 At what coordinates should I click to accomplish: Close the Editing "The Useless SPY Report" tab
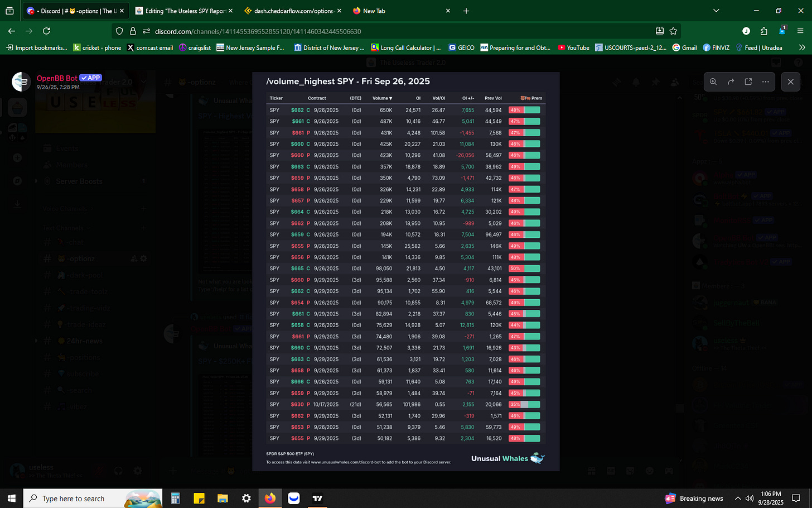[230, 11]
